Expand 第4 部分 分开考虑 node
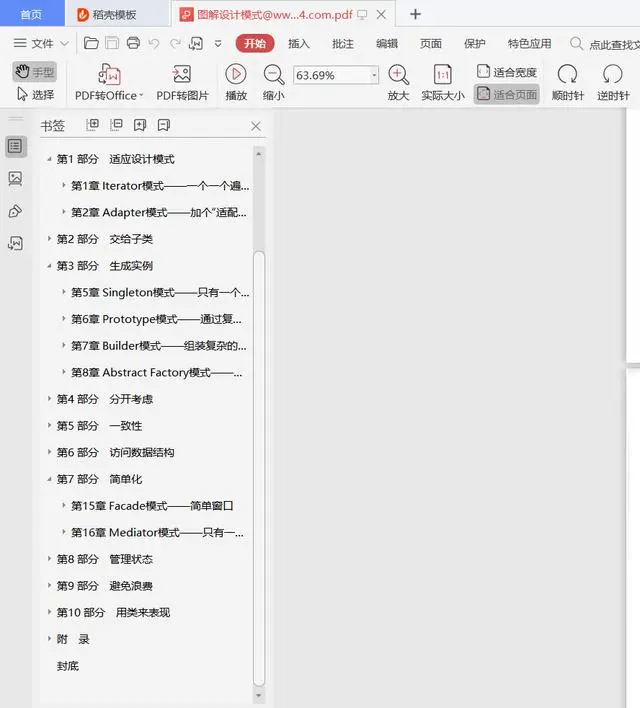 pos(49,399)
